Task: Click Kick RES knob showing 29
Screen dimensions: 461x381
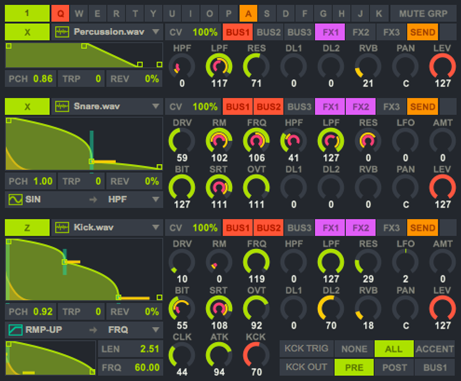Action: coord(368,262)
